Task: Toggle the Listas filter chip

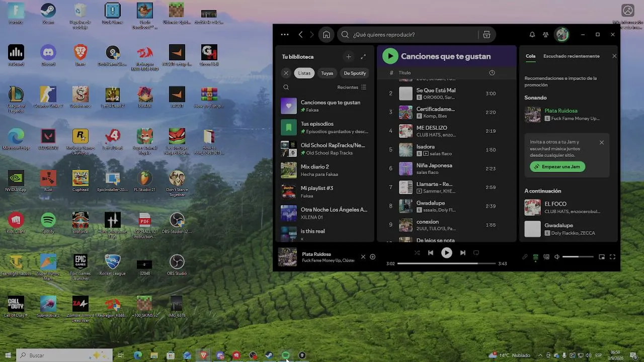Action: point(304,73)
